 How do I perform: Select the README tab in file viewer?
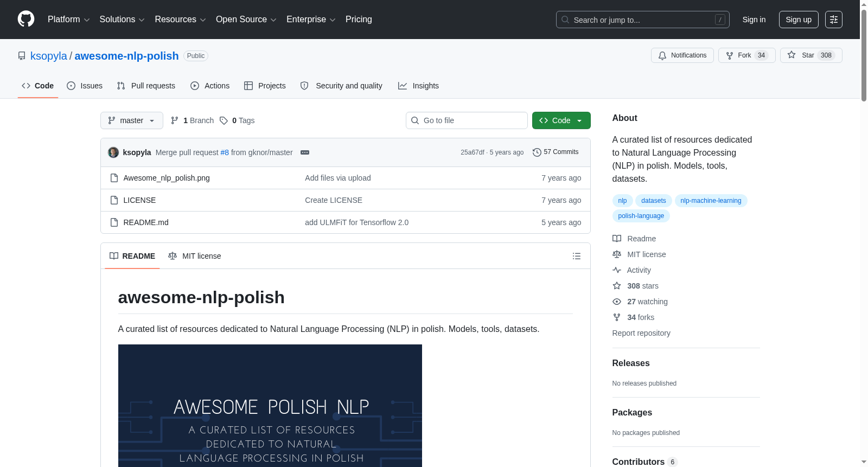pyautogui.click(x=132, y=256)
